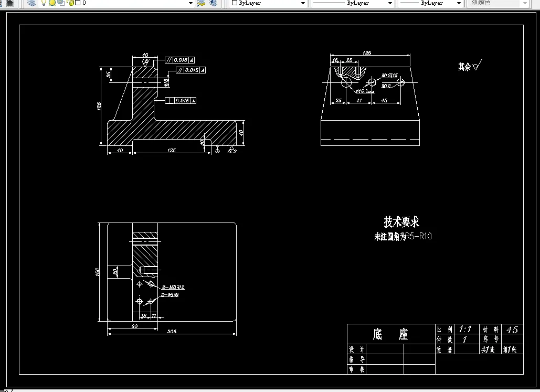Select the Make Object's Layer Current tool

200,3
